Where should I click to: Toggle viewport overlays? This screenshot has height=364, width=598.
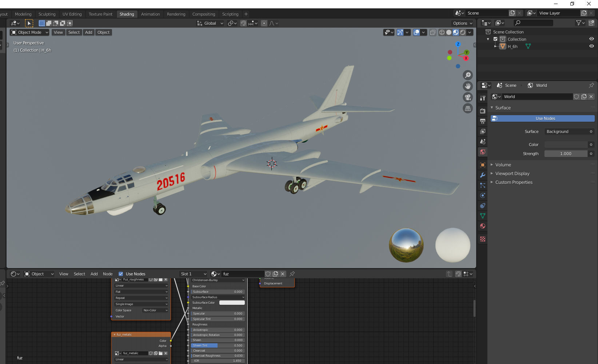coord(416,32)
